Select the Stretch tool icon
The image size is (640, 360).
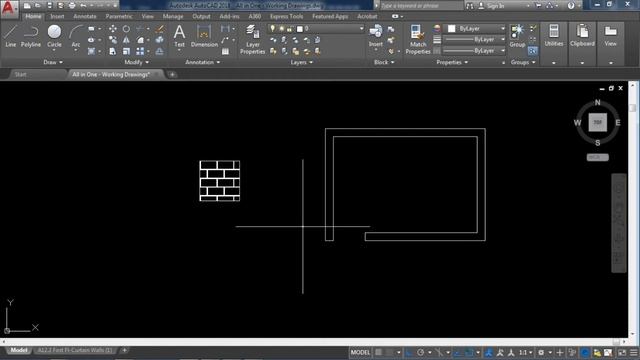[113, 51]
